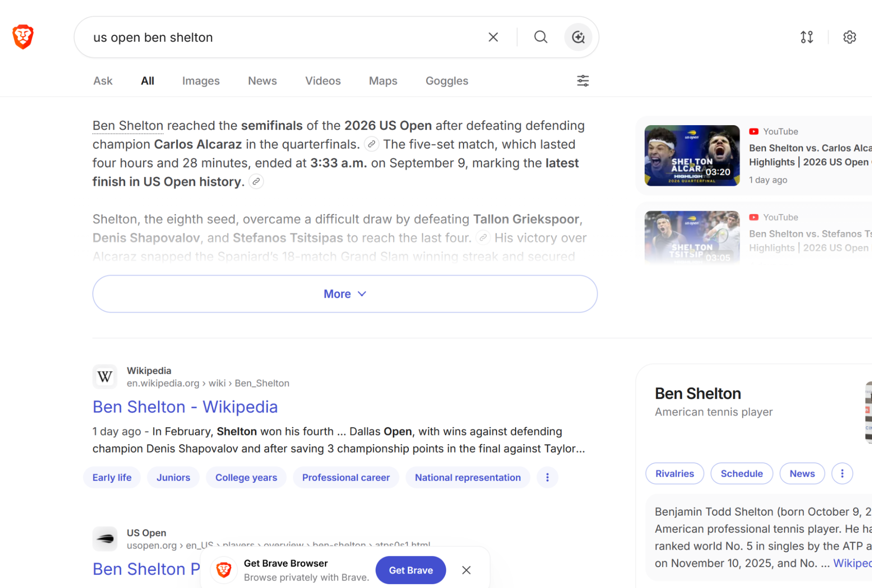Click the US Open site favicon
This screenshot has width=872, height=588.
(x=105, y=539)
